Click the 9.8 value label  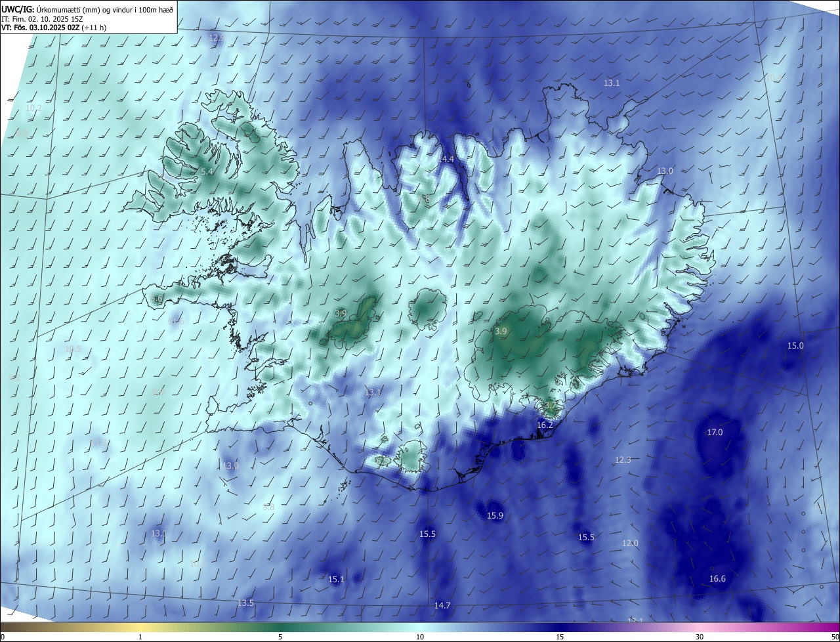[268, 507]
